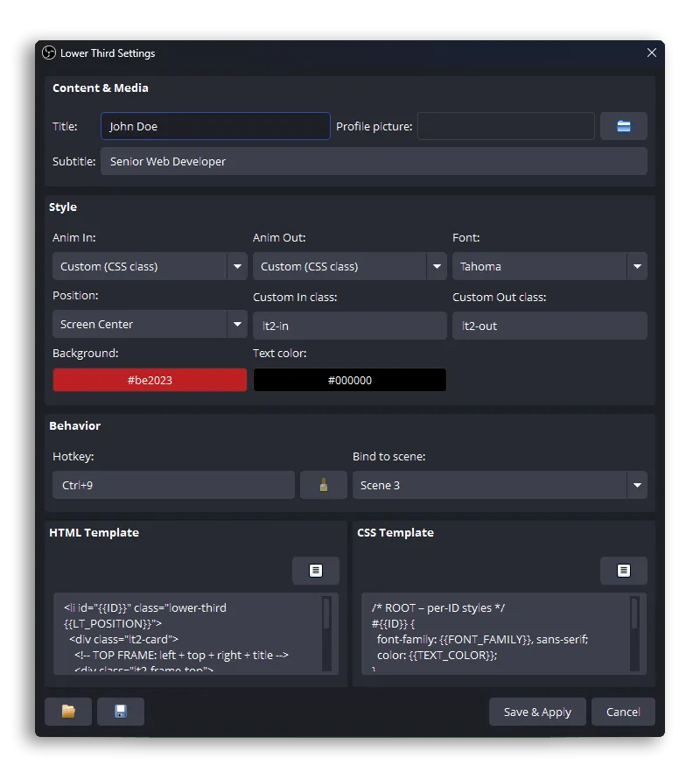Image resolution: width=700 pixels, height=779 pixels.
Task: Open the Background color picker showing #be2023
Action: click(149, 380)
